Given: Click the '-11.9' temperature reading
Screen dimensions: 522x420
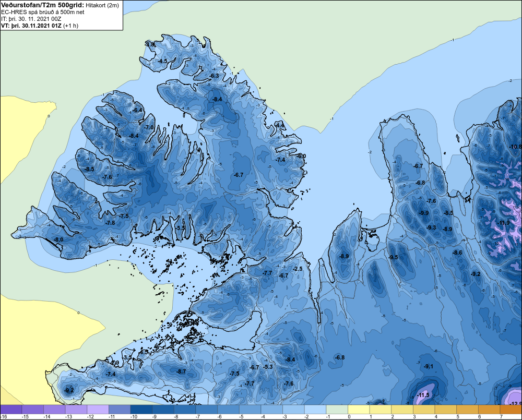Looking at the screenshot, I should 503,223.
